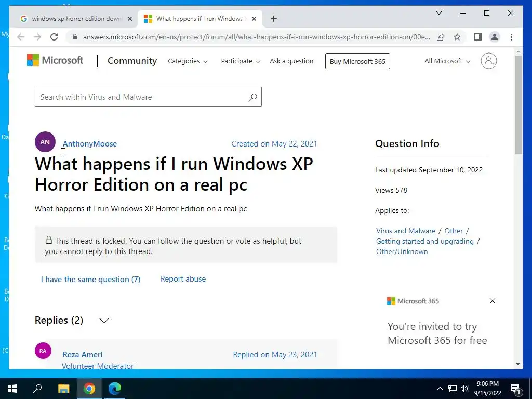The width and height of the screenshot is (532, 399).
Task: Click the scrollbar up arrow
Action: click(x=518, y=51)
